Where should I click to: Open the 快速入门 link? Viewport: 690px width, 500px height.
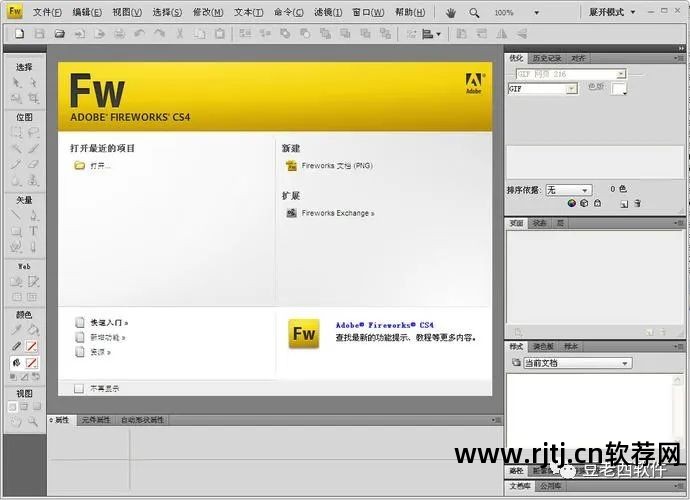(109, 323)
